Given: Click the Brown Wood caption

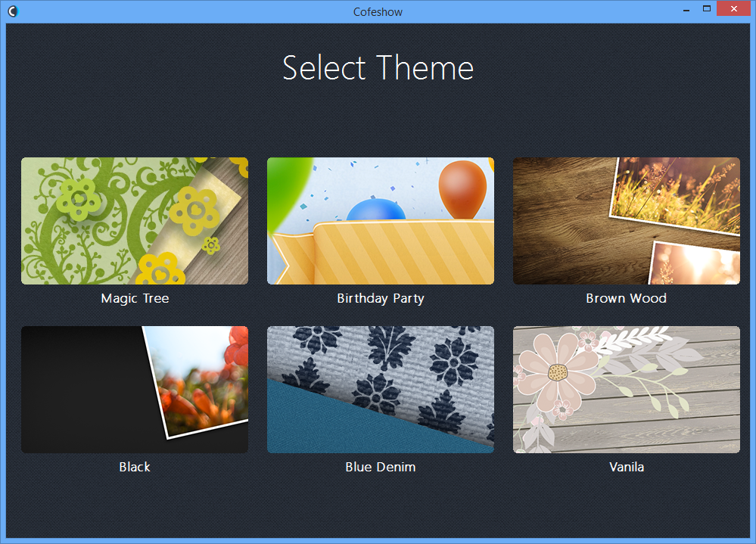Looking at the screenshot, I should pos(627,298).
